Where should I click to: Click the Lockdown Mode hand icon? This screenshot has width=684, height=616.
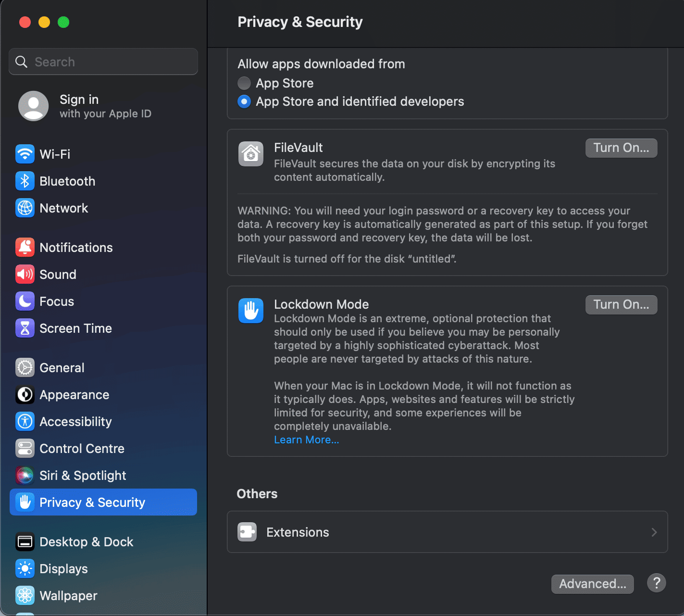point(251,311)
